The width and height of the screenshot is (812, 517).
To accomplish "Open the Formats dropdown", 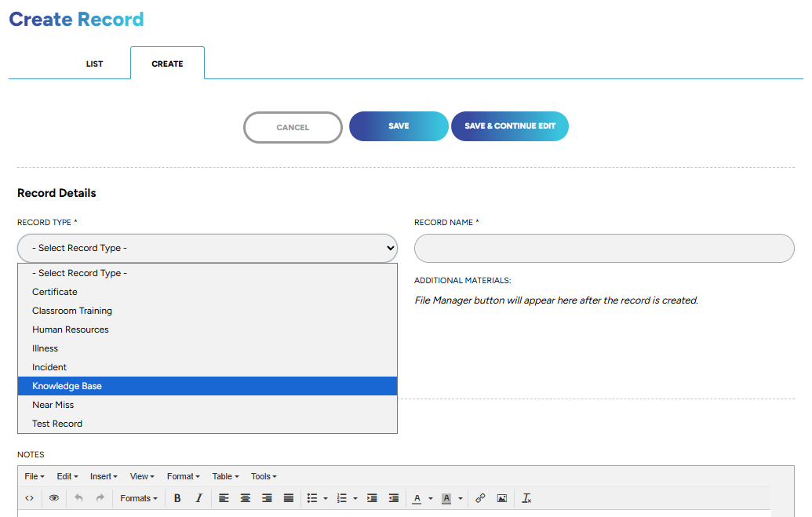I will click(x=139, y=498).
